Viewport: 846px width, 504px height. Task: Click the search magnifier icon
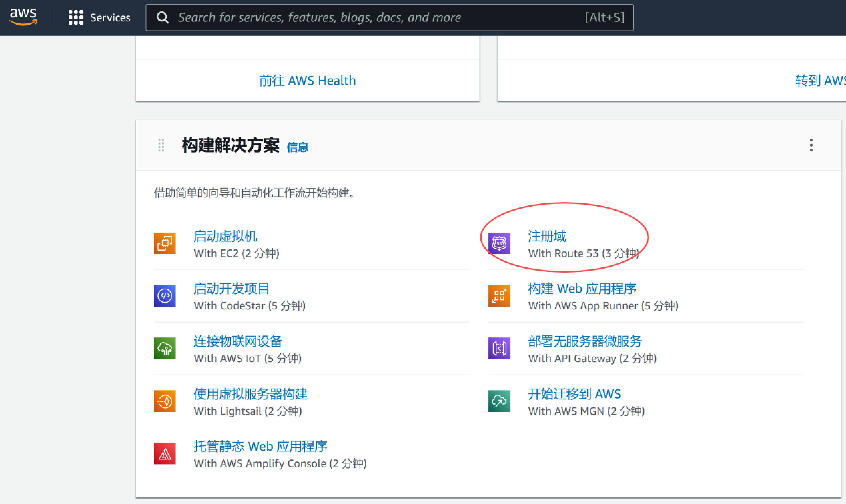pos(162,18)
